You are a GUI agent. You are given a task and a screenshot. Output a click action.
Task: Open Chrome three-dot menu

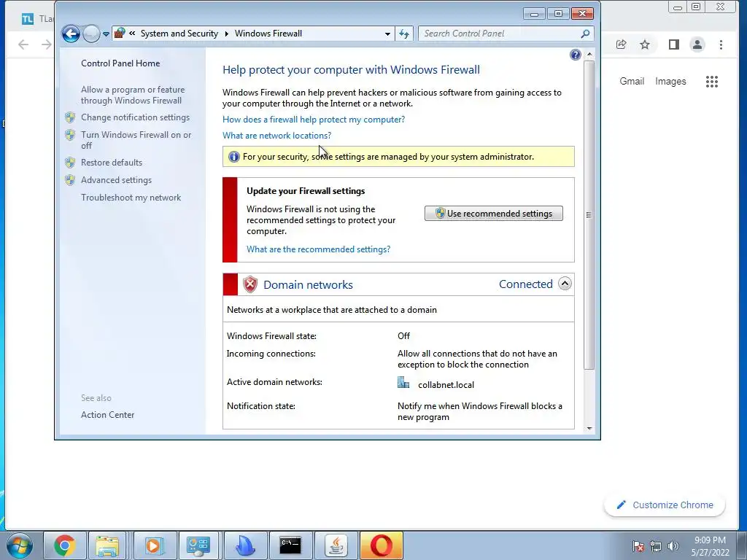click(721, 44)
